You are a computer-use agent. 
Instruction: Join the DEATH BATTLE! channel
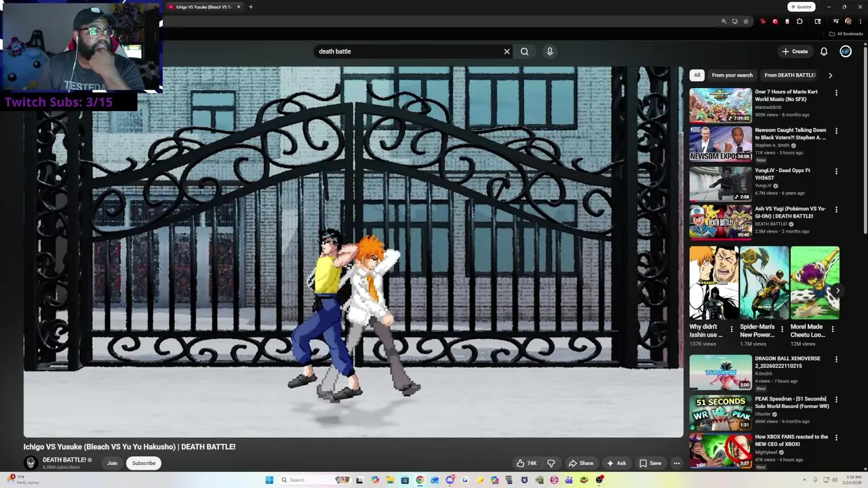(112, 464)
